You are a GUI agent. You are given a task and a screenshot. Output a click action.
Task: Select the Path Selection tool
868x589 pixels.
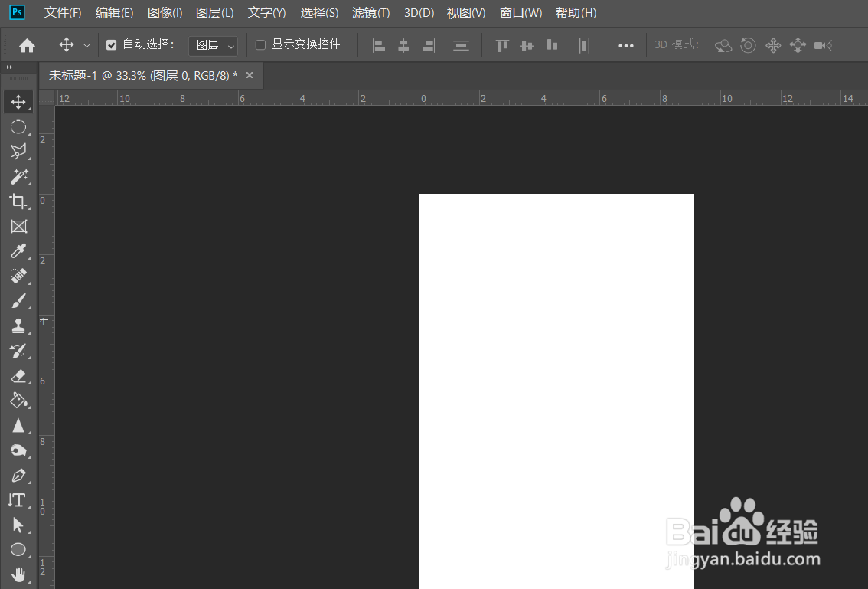(x=18, y=525)
